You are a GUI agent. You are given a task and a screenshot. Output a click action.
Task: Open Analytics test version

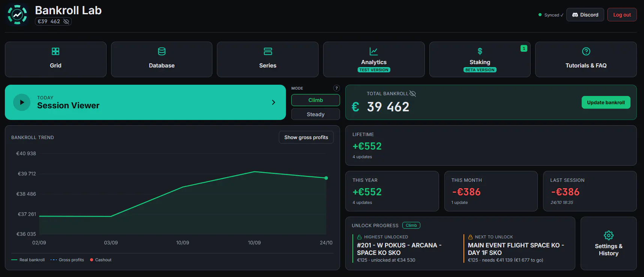tap(374, 59)
